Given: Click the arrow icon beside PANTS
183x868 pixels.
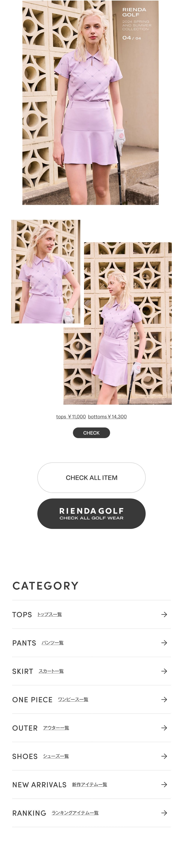Looking at the screenshot, I should 164,643.
